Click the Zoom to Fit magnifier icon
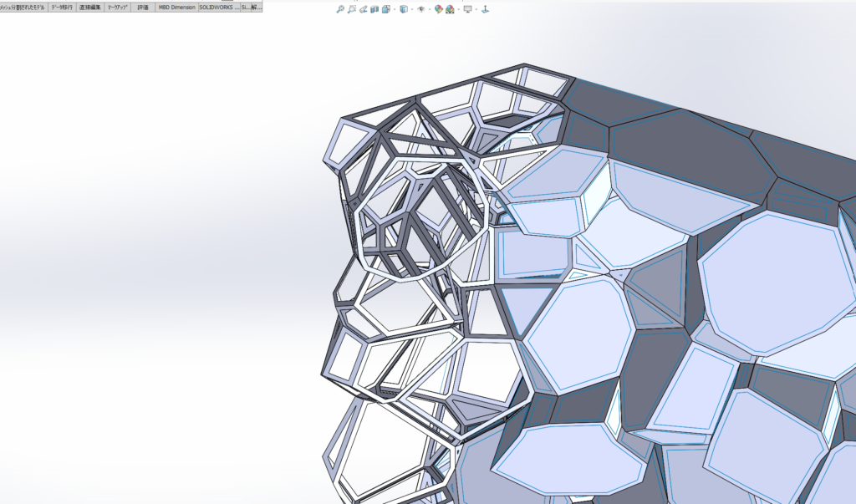856x504 pixels. (340, 9)
